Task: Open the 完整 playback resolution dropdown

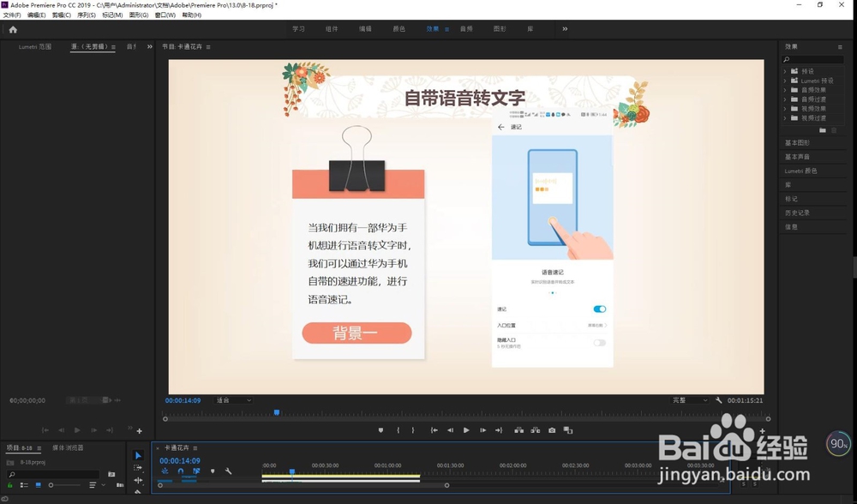Action: tap(690, 400)
